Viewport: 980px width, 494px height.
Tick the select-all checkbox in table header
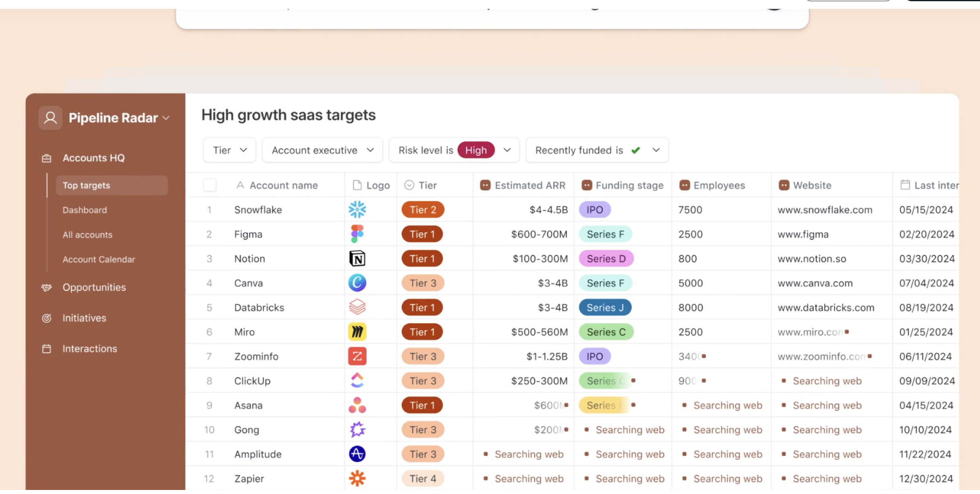tap(210, 185)
